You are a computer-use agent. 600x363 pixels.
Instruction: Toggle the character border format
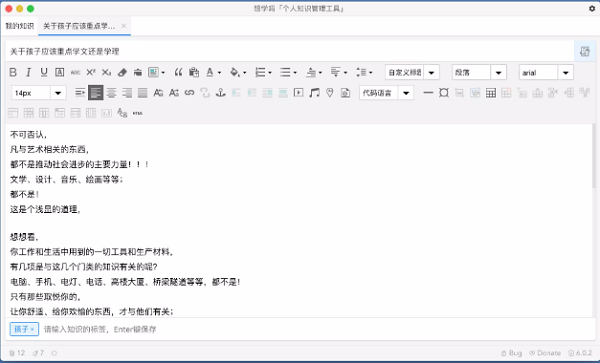[x=60, y=72]
